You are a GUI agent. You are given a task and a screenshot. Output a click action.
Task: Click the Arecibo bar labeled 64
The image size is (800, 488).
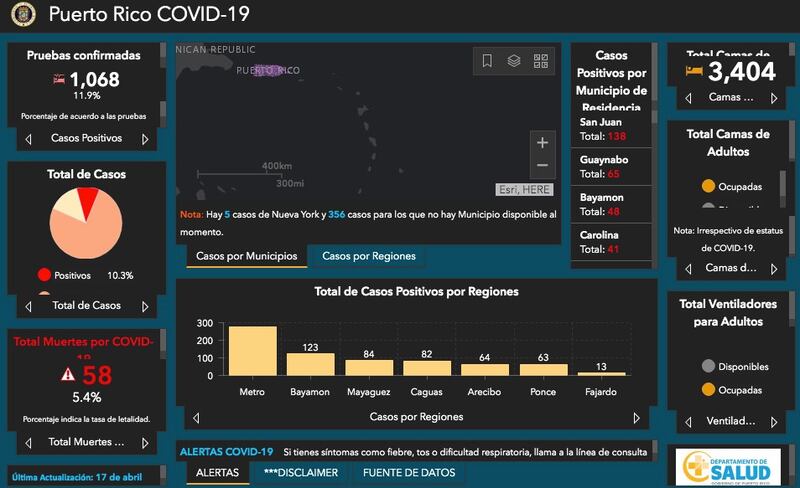click(485, 370)
